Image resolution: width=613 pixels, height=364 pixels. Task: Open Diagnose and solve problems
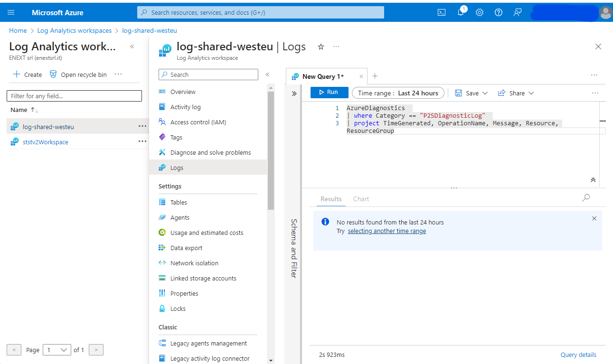pyautogui.click(x=208, y=152)
